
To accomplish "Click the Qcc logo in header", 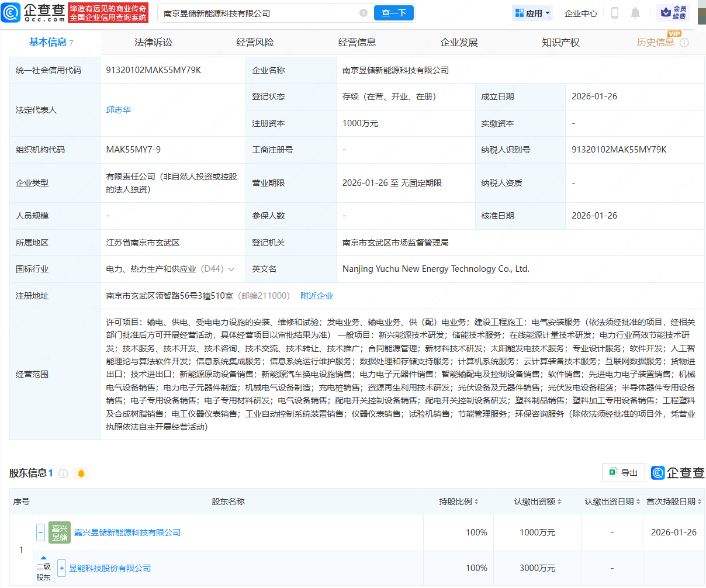I will [34, 12].
